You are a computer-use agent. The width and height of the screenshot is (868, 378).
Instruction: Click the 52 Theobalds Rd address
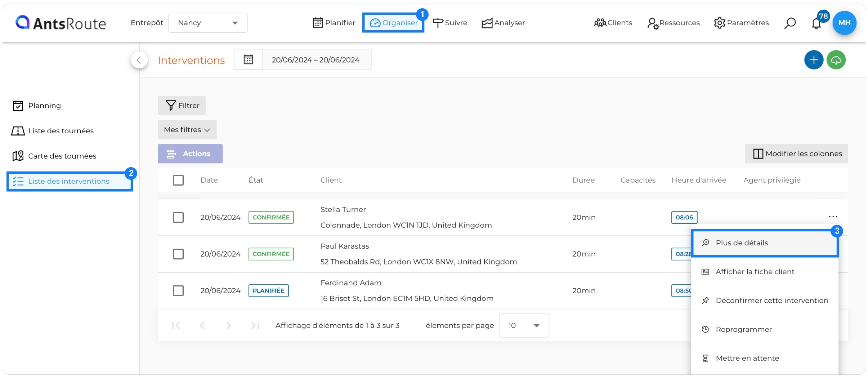point(419,262)
